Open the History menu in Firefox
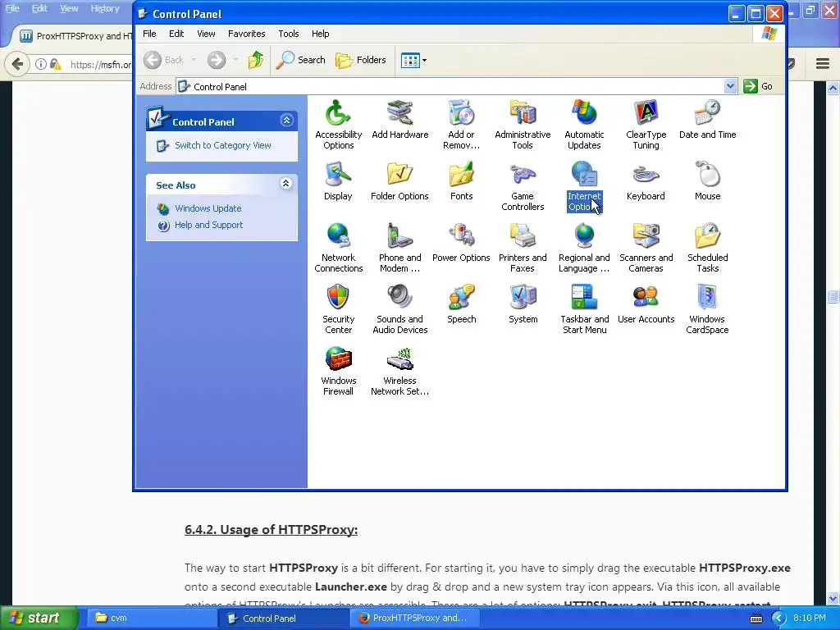Screen dimensions: 840x630 pyautogui.click(x=105, y=8)
